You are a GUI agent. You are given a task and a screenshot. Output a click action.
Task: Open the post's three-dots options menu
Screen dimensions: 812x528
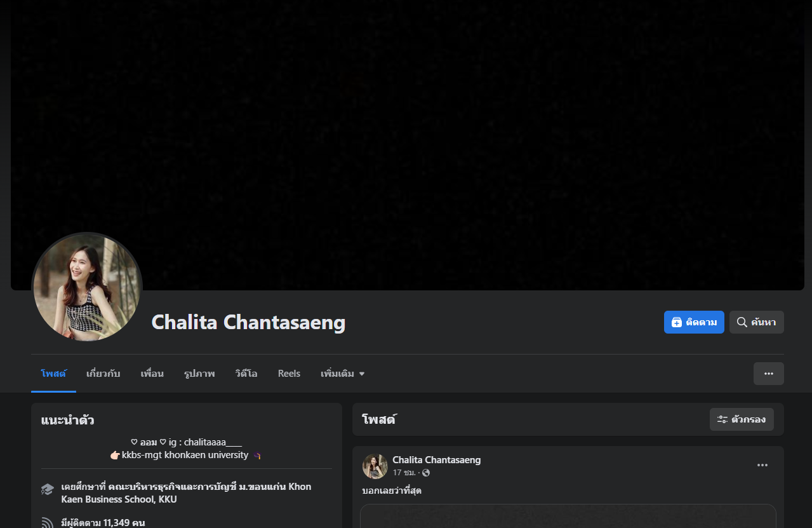[x=762, y=465]
